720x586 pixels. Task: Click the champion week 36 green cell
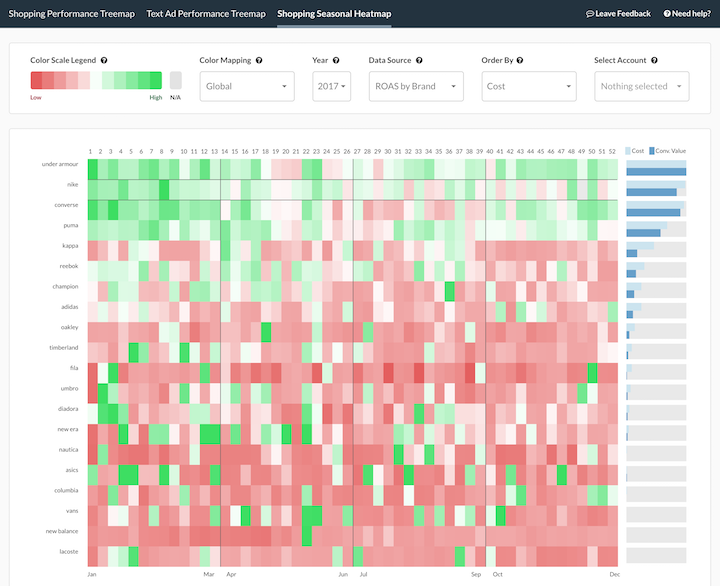(450, 292)
